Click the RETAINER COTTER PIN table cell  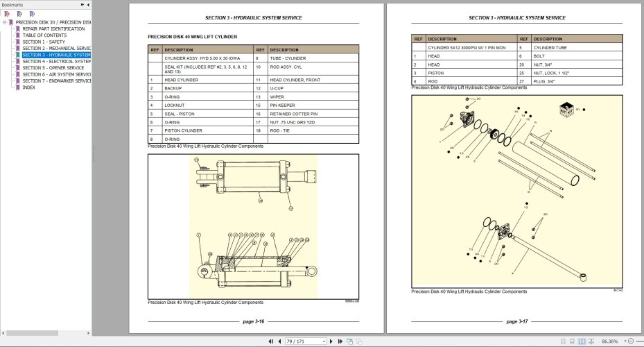[x=313, y=114]
